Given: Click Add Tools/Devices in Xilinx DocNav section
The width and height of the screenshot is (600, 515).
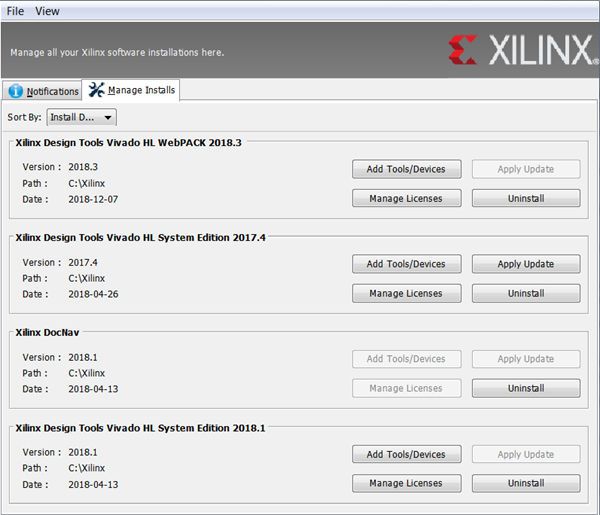Looking at the screenshot, I should coord(406,359).
